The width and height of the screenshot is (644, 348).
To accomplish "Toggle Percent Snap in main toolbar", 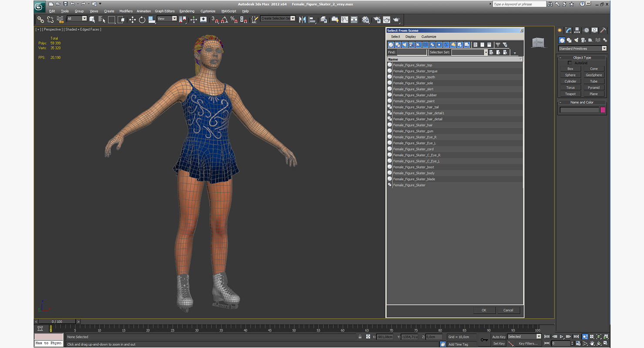I will (234, 19).
